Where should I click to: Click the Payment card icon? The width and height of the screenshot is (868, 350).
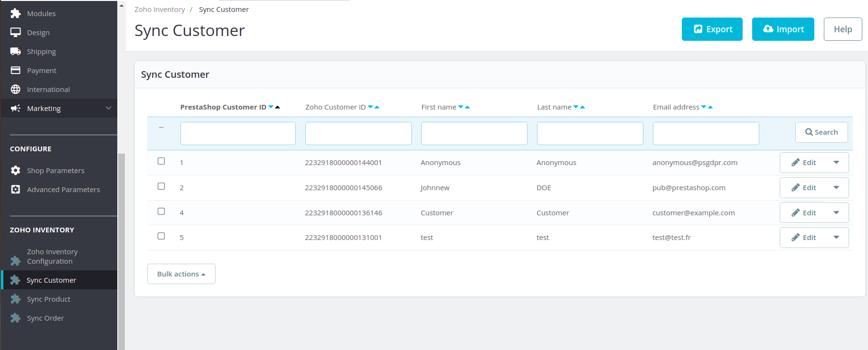(16, 70)
